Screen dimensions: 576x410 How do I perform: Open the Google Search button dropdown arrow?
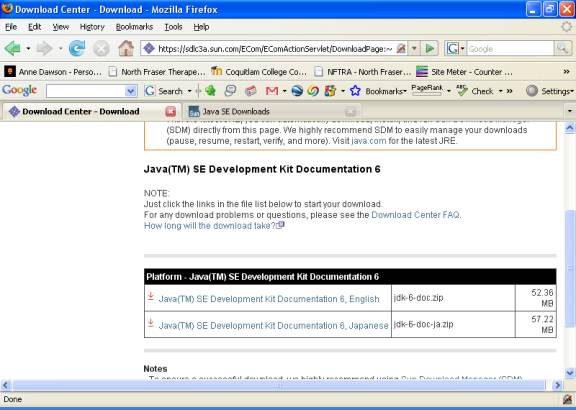coord(190,91)
